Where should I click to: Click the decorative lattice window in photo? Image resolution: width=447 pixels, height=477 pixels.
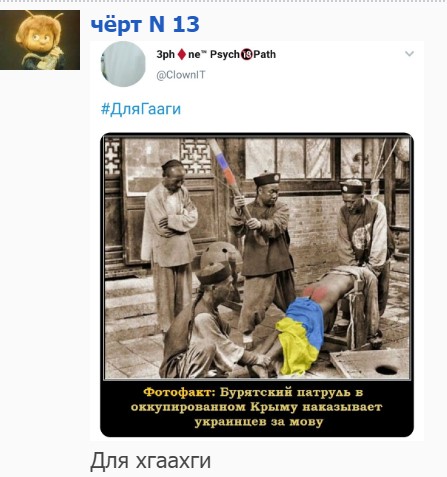pos(196,156)
